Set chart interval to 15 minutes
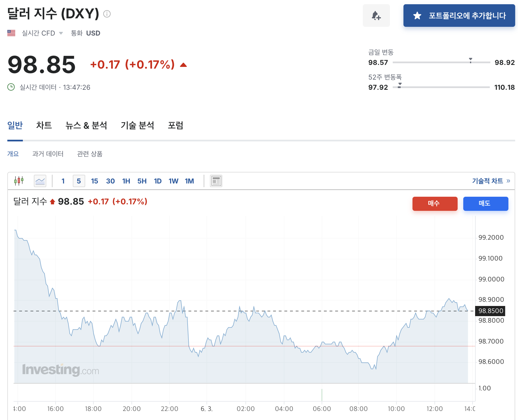 95,181
